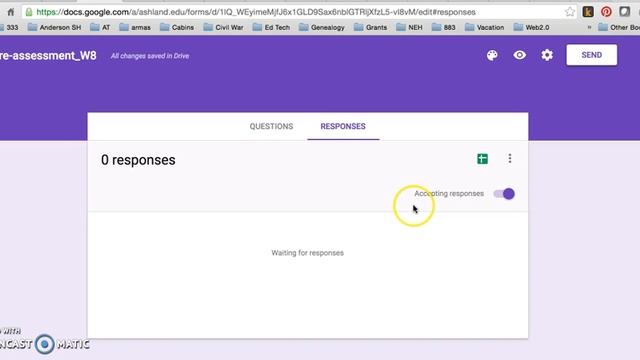The image size is (640, 360).
Task: Open the Grants bookmark folder
Action: [x=370, y=27]
